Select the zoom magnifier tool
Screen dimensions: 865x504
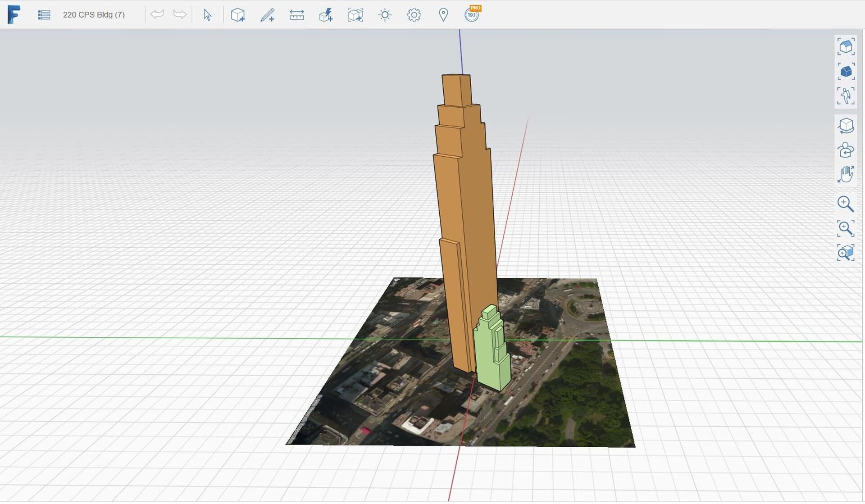point(846,204)
